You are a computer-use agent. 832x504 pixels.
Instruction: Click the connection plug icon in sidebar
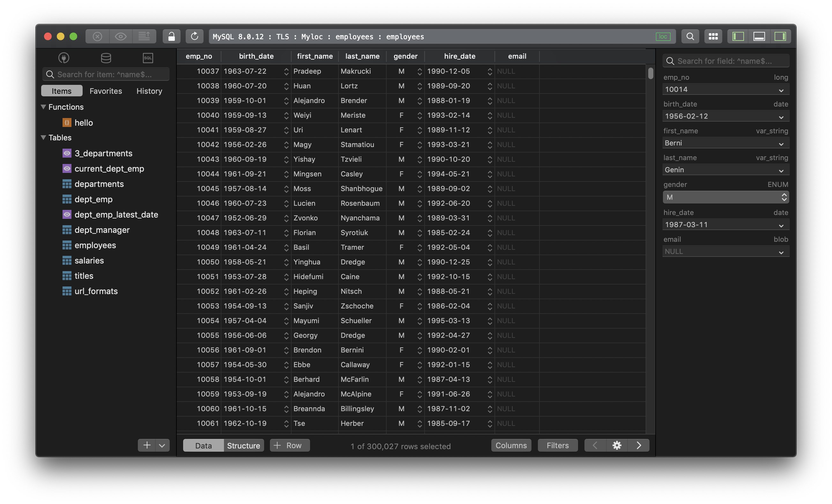pyautogui.click(x=64, y=58)
